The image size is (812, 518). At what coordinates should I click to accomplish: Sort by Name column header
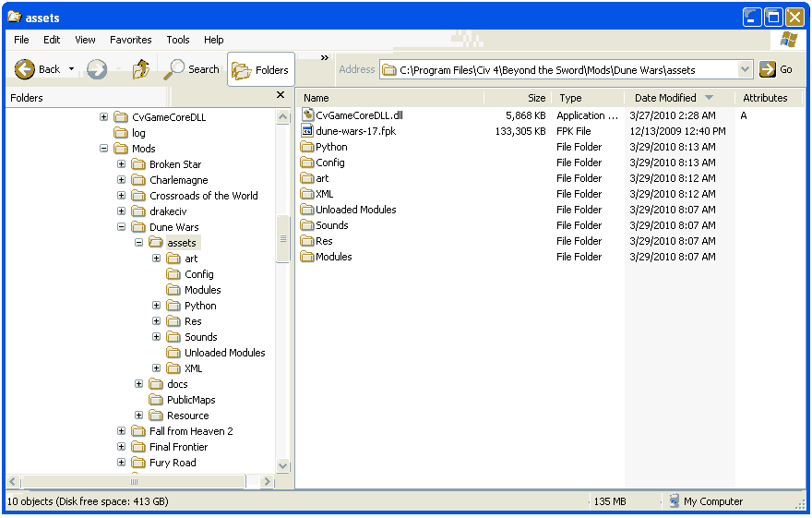click(x=390, y=98)
